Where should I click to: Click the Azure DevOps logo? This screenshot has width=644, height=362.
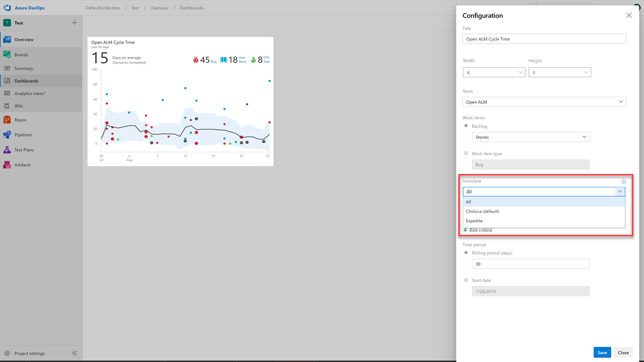7,8
